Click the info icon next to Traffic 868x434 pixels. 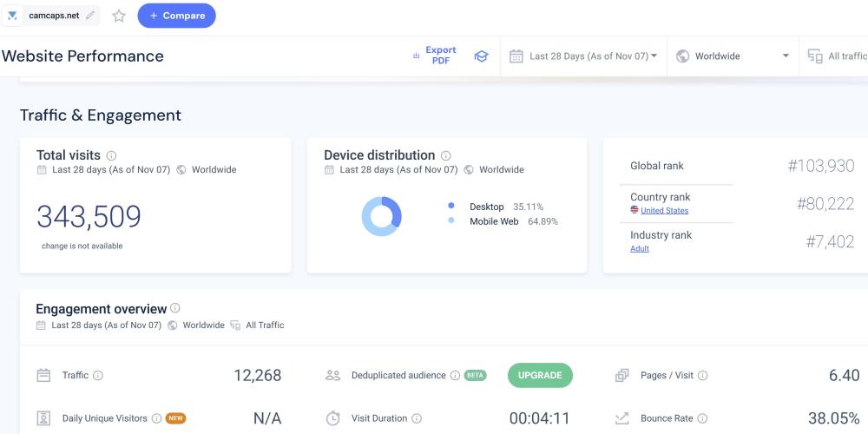98,376
